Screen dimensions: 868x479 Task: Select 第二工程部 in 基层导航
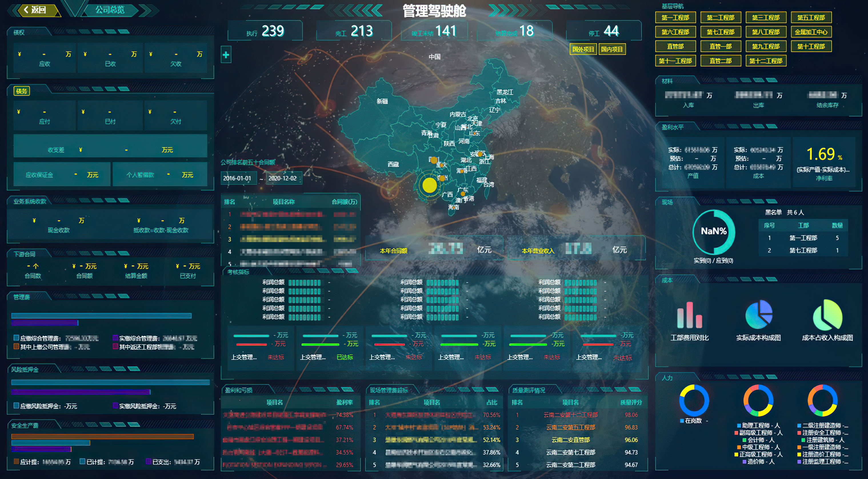pyautogui.click(x=720, y=17)
